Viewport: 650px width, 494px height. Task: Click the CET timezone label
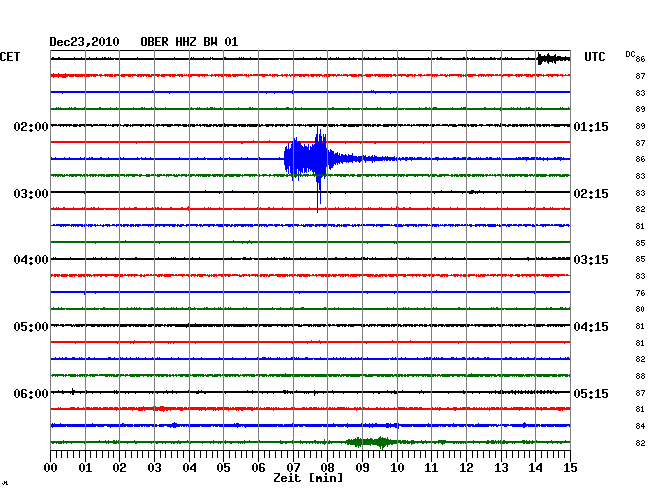click(x=10, y=57)
